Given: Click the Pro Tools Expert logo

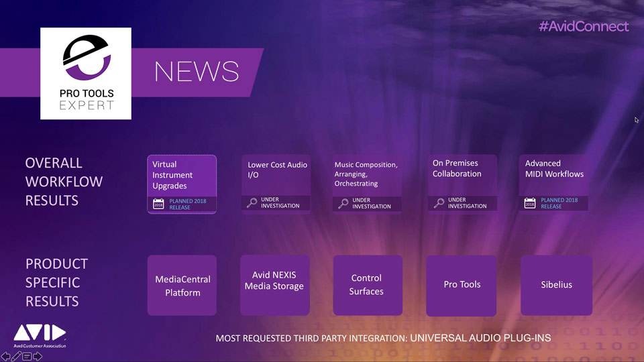Looking at the screenshot, I should (86, 74).
